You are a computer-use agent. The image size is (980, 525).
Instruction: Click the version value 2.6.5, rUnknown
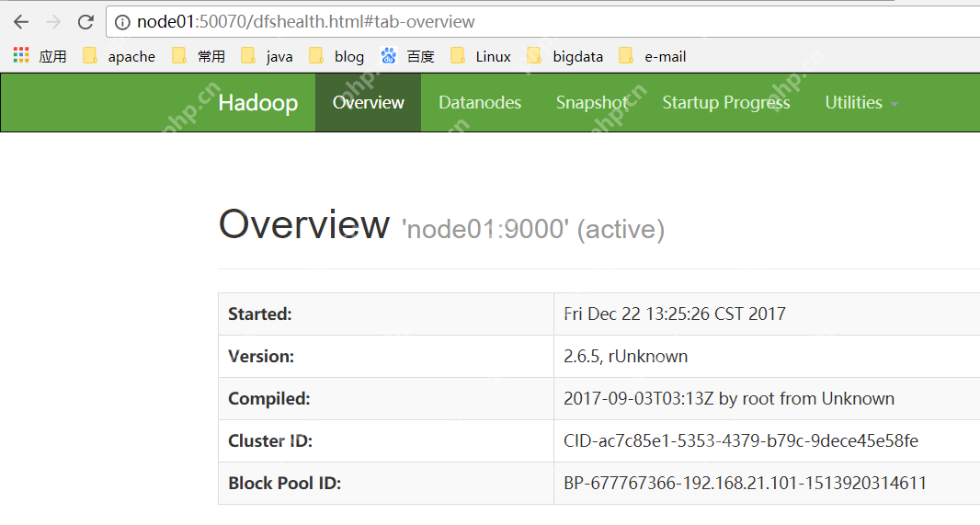626,356
